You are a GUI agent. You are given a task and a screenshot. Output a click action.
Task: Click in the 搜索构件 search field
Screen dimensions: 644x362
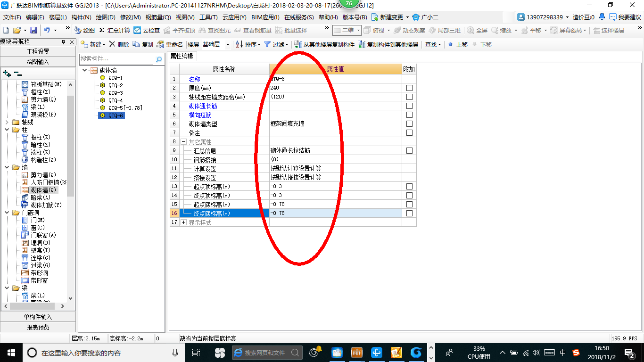116,59
